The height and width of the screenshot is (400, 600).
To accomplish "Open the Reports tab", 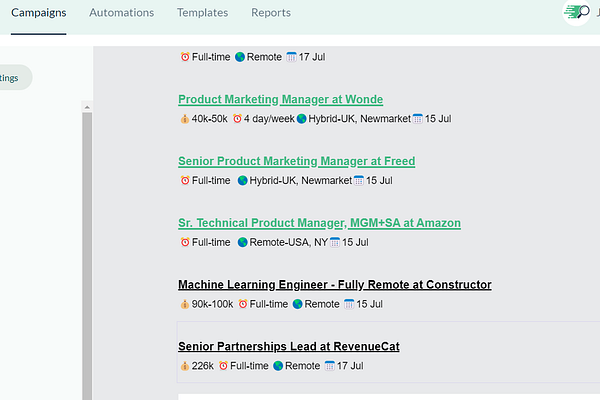I will click(271, 13).
